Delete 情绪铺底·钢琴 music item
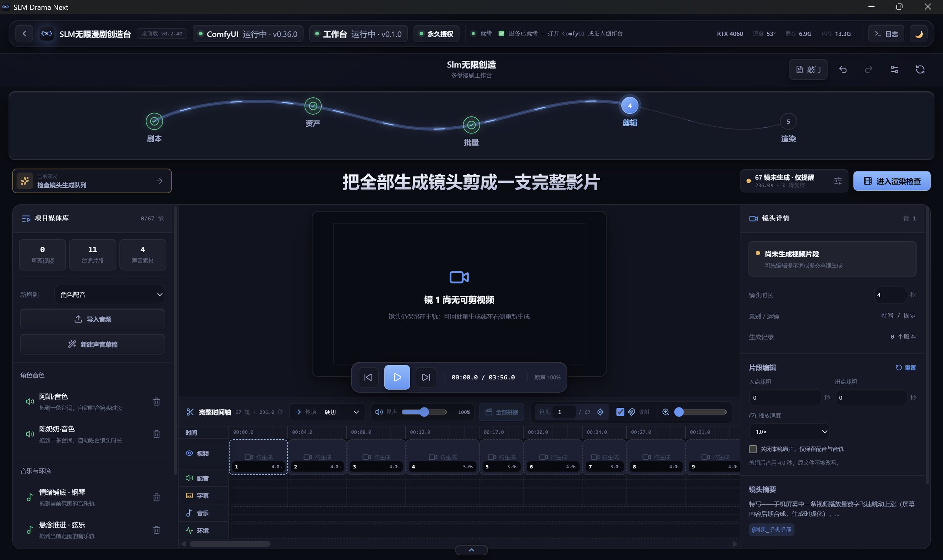The height and width of the screenshot is (560, 943). tap(157, 497)
